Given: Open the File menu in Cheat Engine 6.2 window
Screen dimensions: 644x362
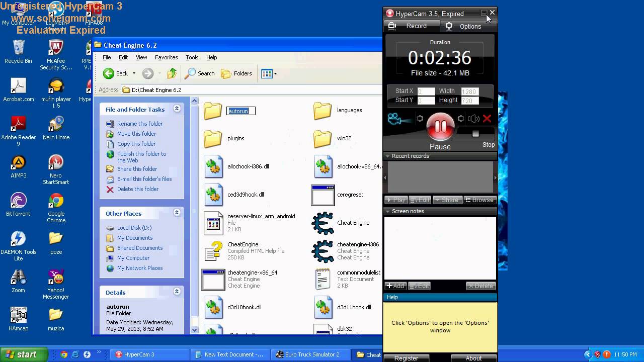Looking at the screenshot, I should pyautogui.click(x=107, y=57).
